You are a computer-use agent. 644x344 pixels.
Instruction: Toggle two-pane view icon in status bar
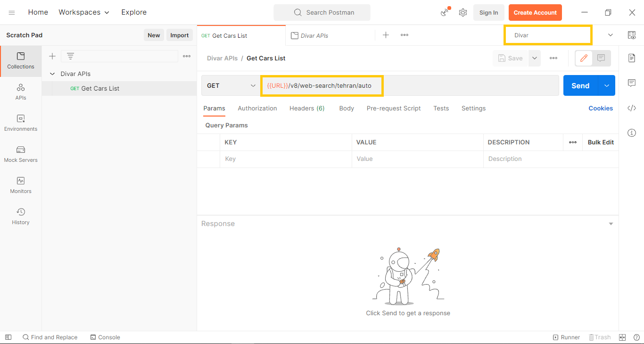point(622,337)
